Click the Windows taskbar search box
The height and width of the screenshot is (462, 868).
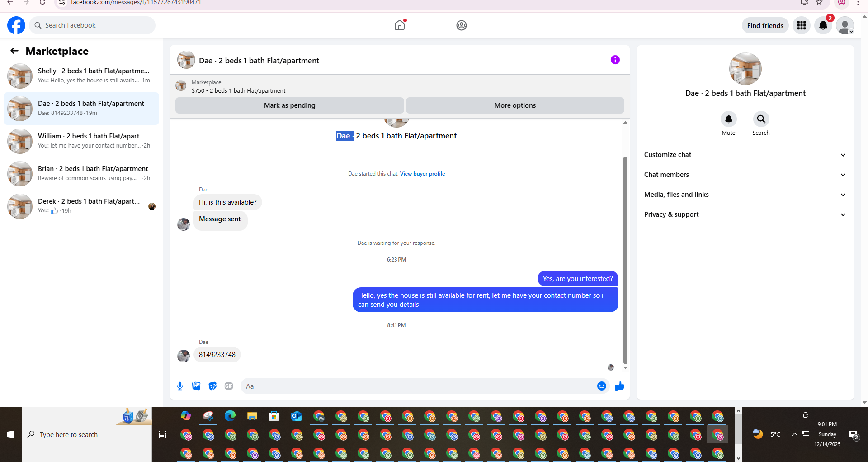coord(87,434)
